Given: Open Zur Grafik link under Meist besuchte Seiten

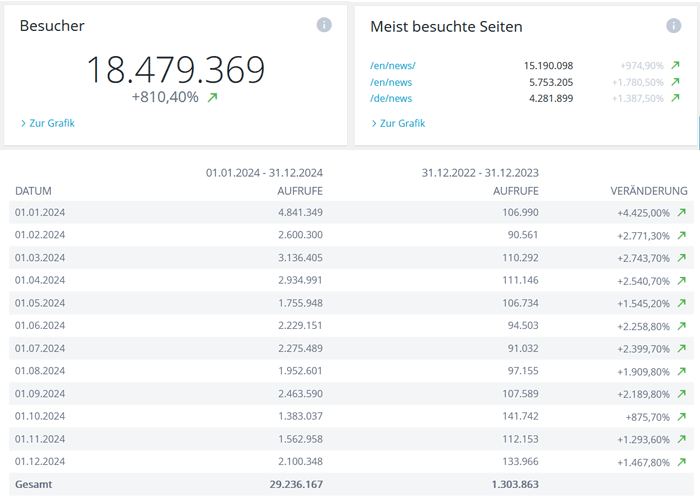Looking at the screenshot, I should [x=402, y=124].
